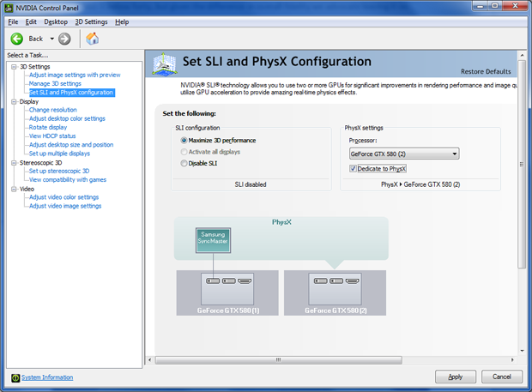Click the PhysX diagram label

point(281,222)
